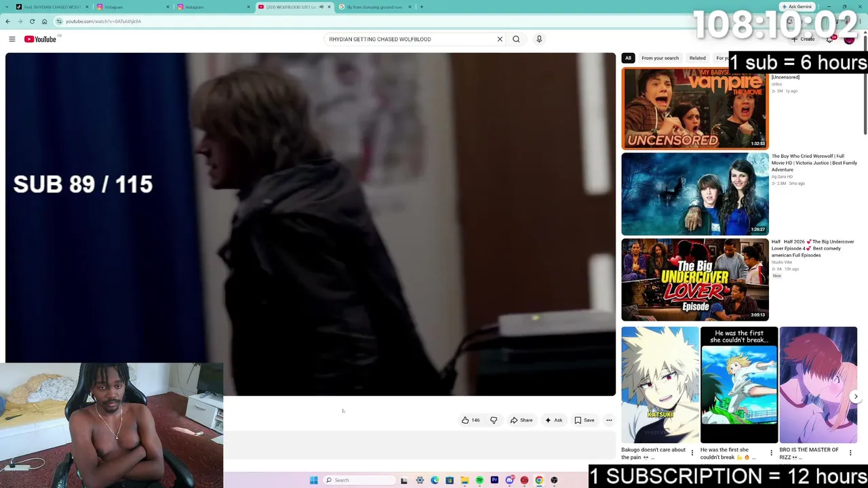Save the video to a playlist
868x488 pixels.
(585, 420)
